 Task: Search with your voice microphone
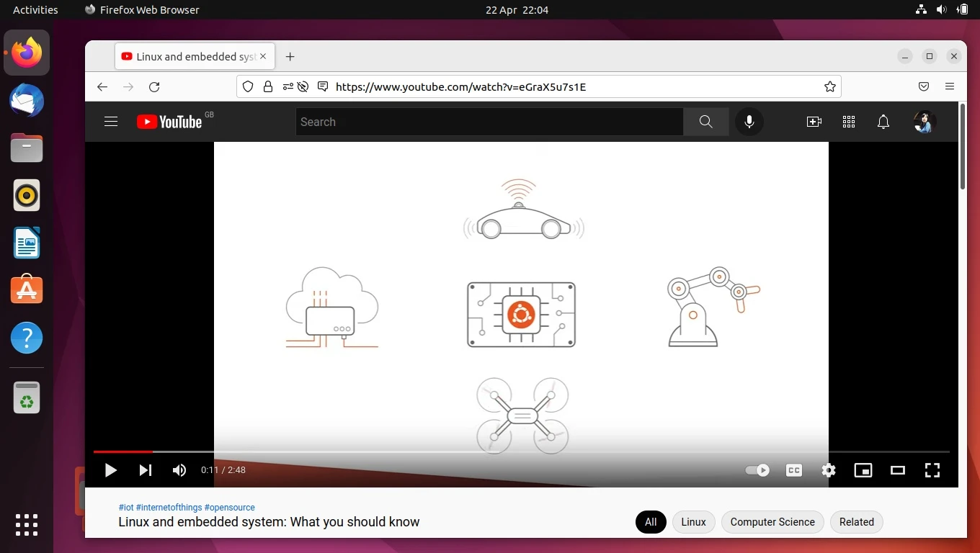coord(749,122)
